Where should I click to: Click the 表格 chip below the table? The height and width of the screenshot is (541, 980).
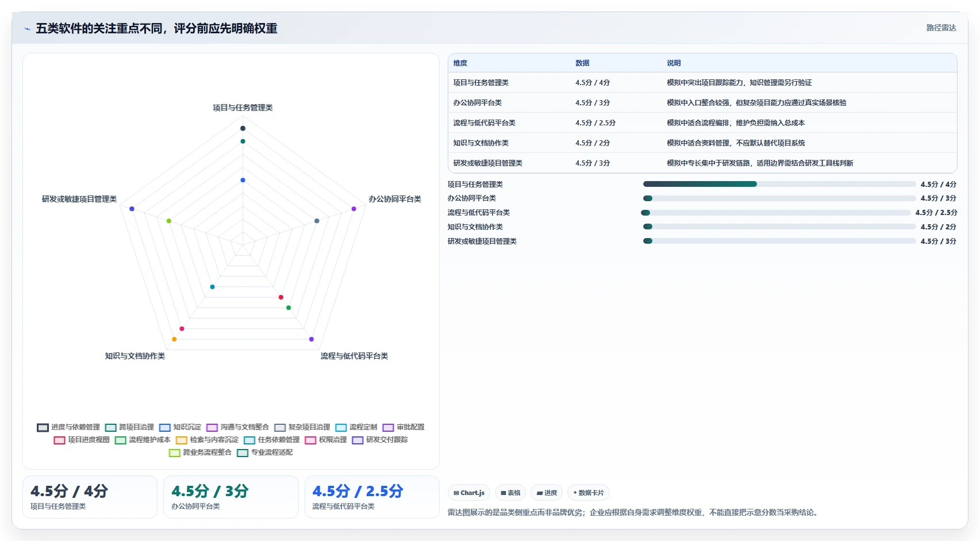510,493
